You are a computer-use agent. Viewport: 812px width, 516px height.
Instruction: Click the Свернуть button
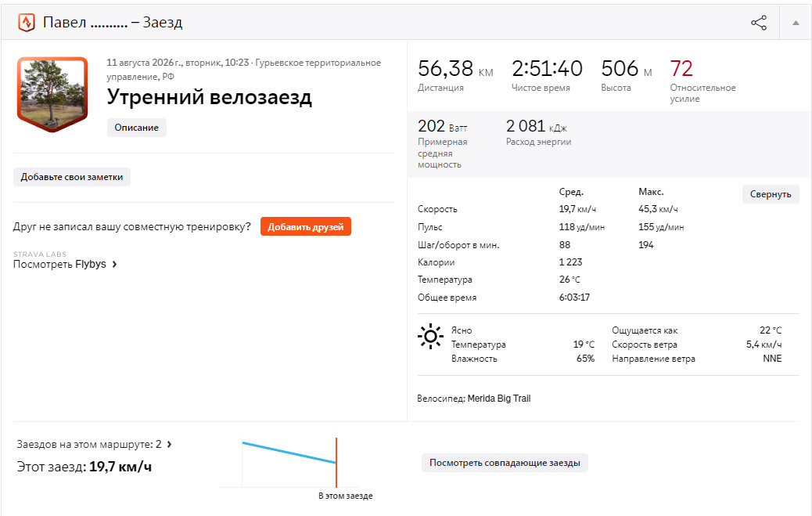[x=771, y=194]
